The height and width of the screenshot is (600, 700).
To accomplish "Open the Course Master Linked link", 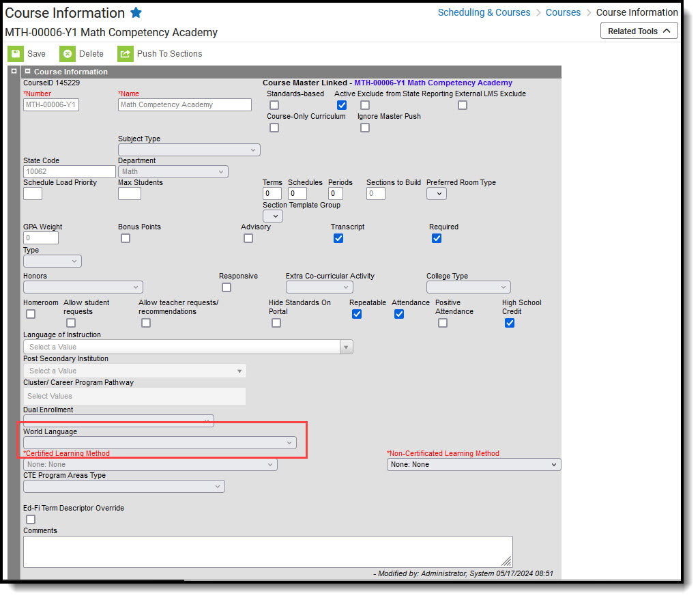I will coord(433,83).
